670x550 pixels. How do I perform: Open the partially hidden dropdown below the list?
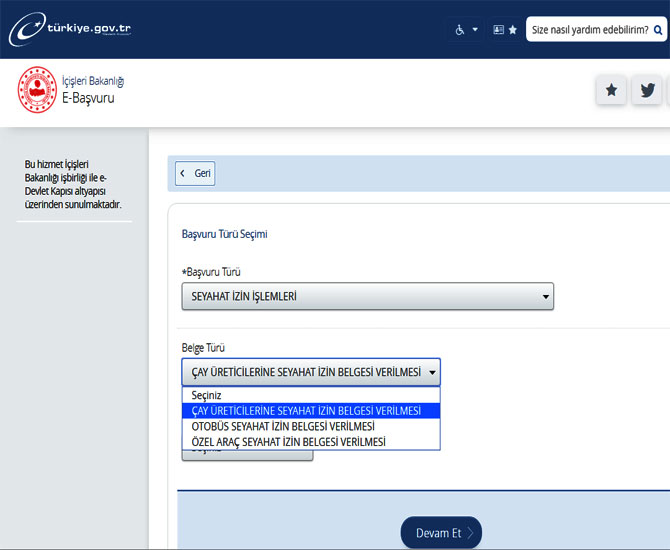tap(247, 454)
